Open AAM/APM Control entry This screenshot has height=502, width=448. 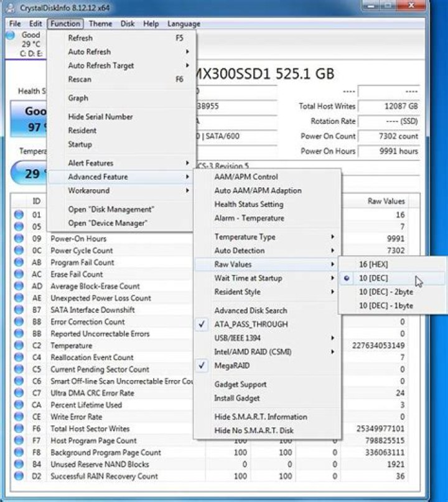coord(268,177)
